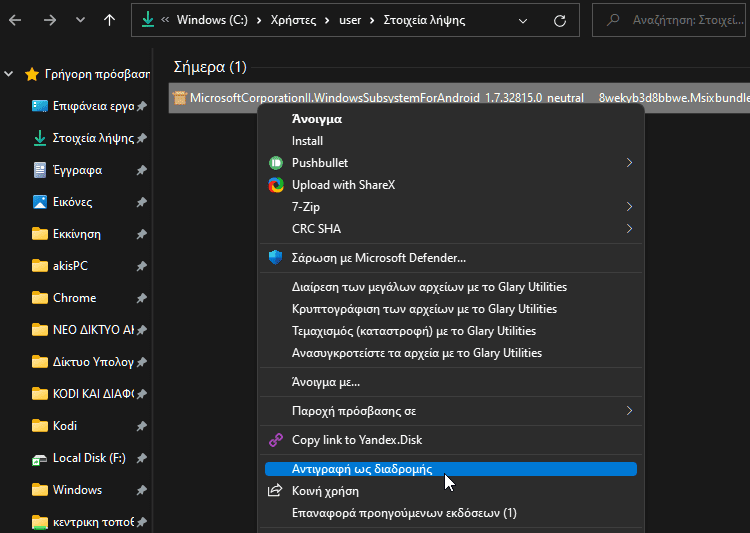This screenshot has height=533, width=750.
Task: Open the recent locations dropdown arrow
Action: pos(80,20)
